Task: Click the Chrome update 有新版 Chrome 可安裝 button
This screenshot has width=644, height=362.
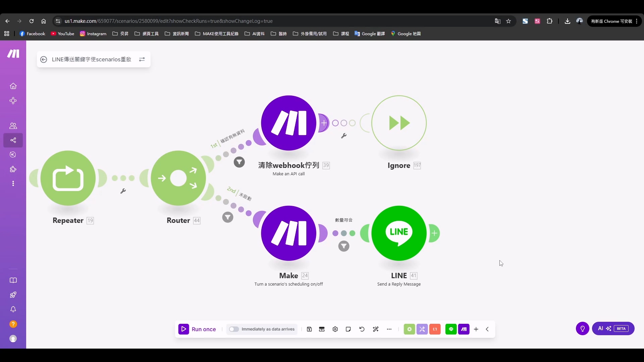Action: (x=614, y=21)
